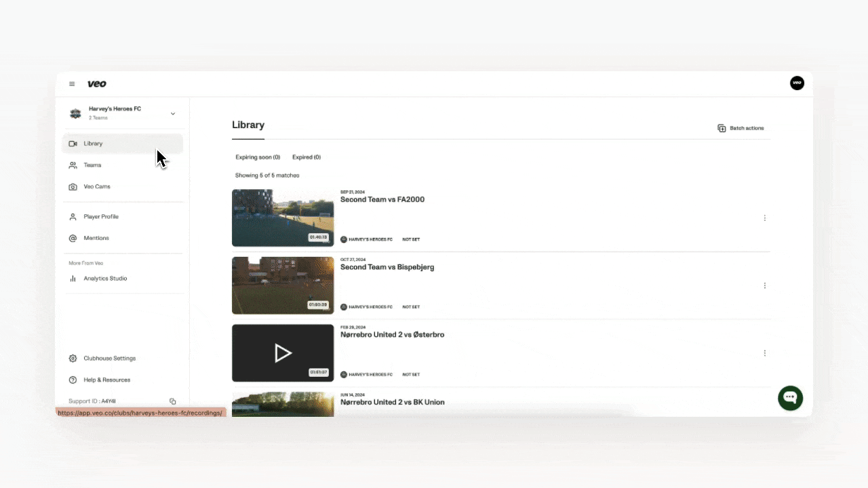Click the Harvey's Heroes FC club crest

[75, 113]
